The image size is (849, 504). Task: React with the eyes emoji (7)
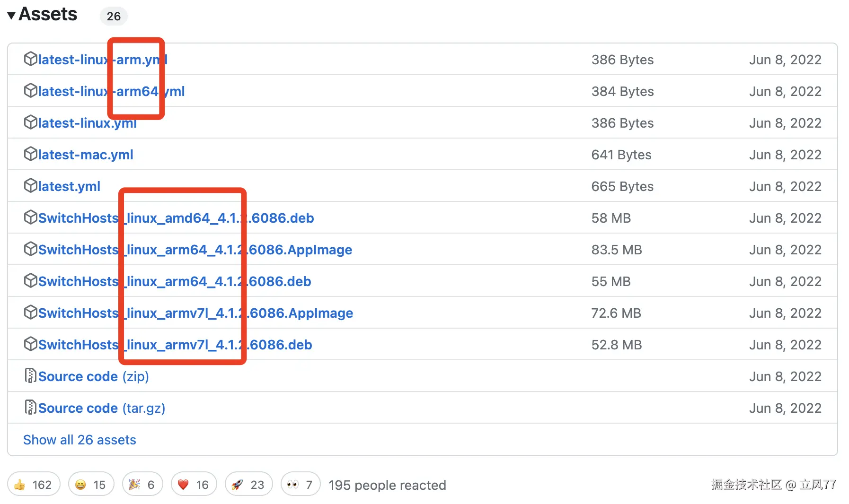coord(301,484)
